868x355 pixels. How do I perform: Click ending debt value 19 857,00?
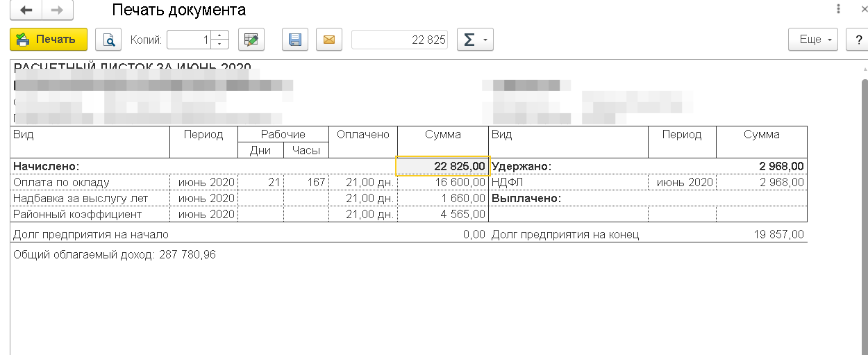click(778, 235)
